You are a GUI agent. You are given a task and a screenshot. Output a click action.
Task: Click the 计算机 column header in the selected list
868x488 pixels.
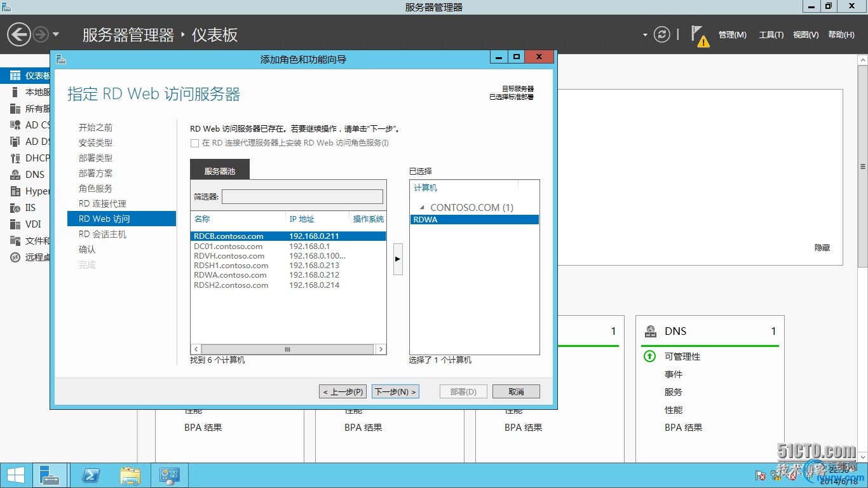426,188
